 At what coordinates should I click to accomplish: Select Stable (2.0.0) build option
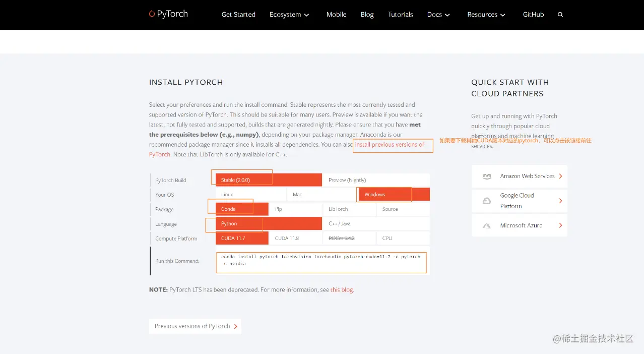coord(269,180)
